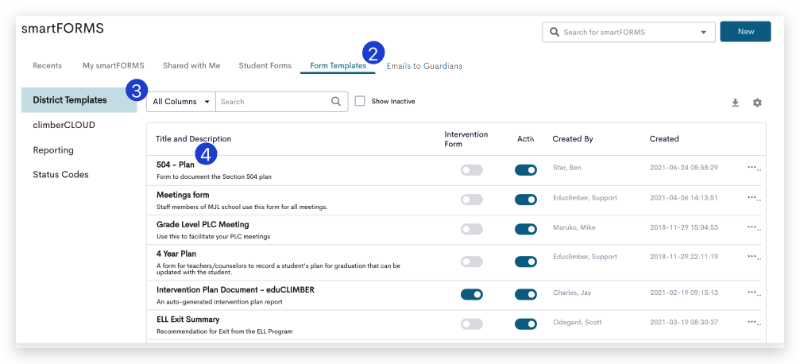The width and height of the screenshot is (800, 364).
Task: Disable Intervention Form for Intervention Plan Document
Action: tap(471, 295)
